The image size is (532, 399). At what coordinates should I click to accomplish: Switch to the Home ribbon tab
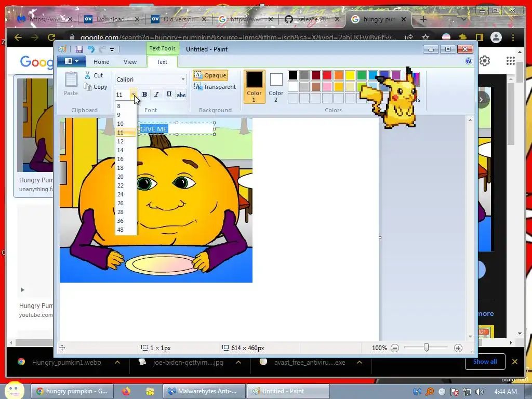pyautogui.click(x=101, y=62)
